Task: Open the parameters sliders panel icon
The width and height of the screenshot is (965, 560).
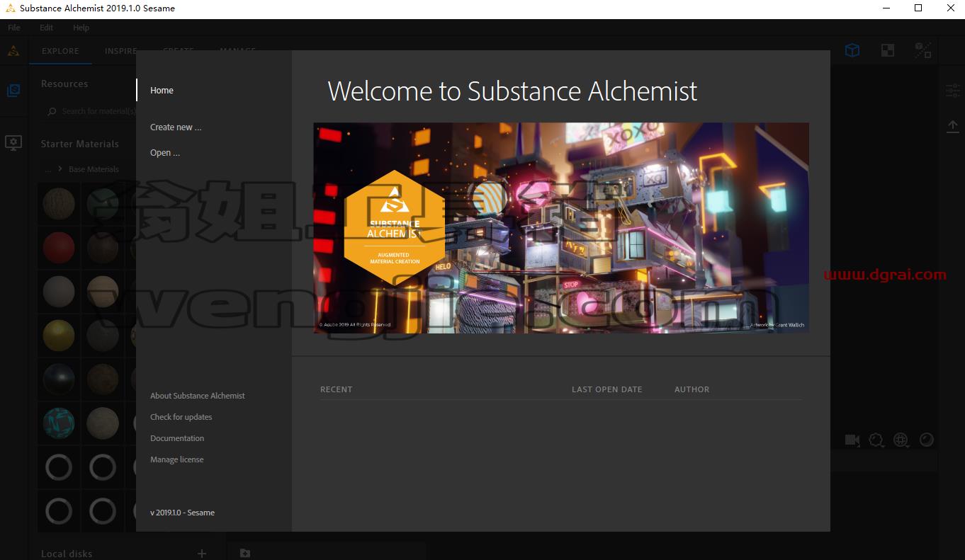Action: pyautogui.click(x=952, y=91)
